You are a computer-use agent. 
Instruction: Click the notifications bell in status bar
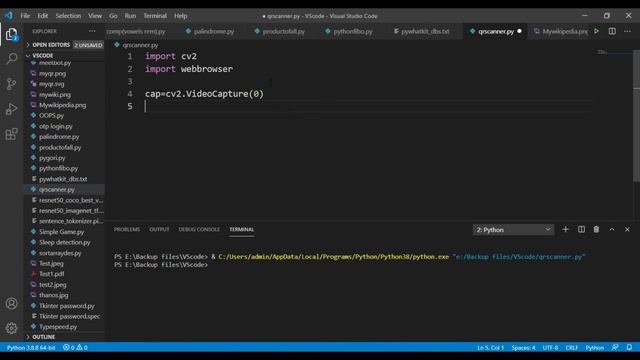[629, 347]
